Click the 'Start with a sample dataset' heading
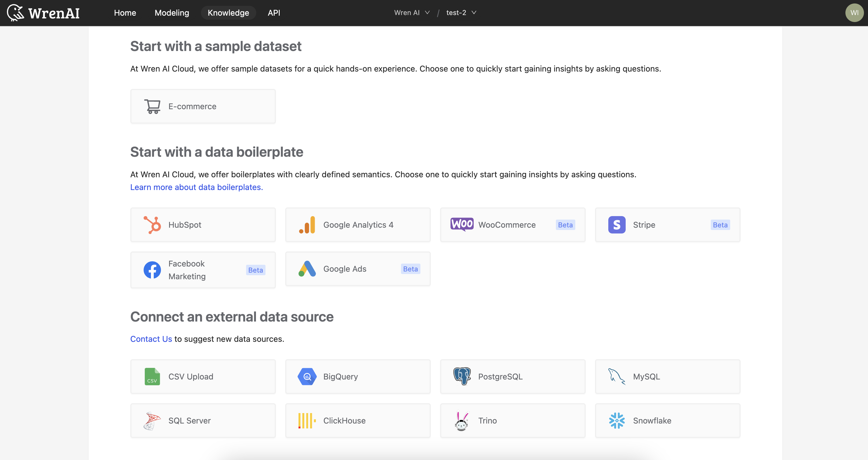Viewport: 868px width, 460px height. [x=216, y=46]
